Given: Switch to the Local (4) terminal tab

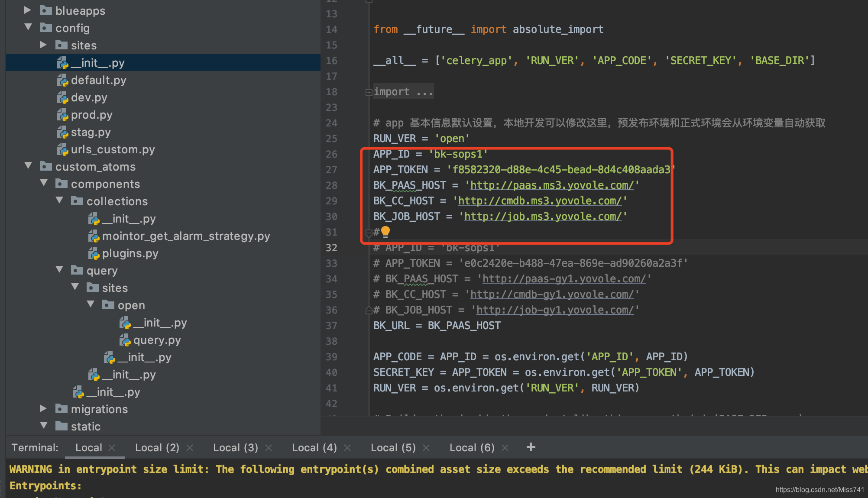Looking at the screenshot, I should pos(314,448).
